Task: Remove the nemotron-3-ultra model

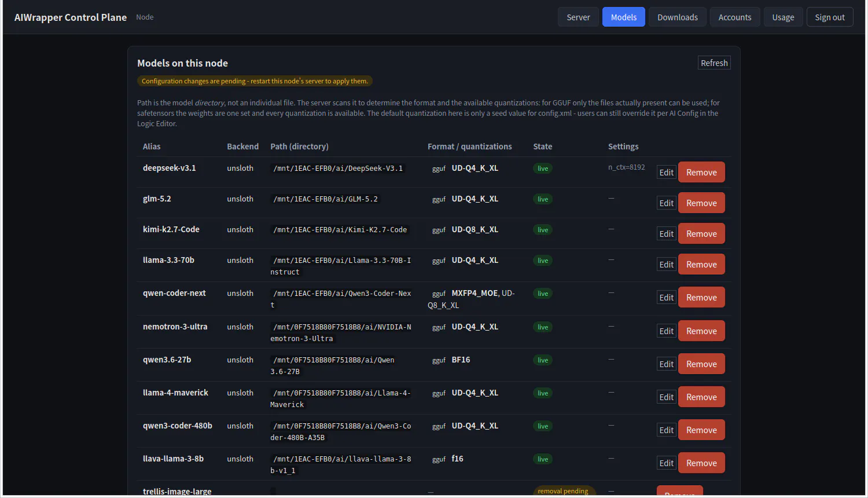Action: pos(701,331)
